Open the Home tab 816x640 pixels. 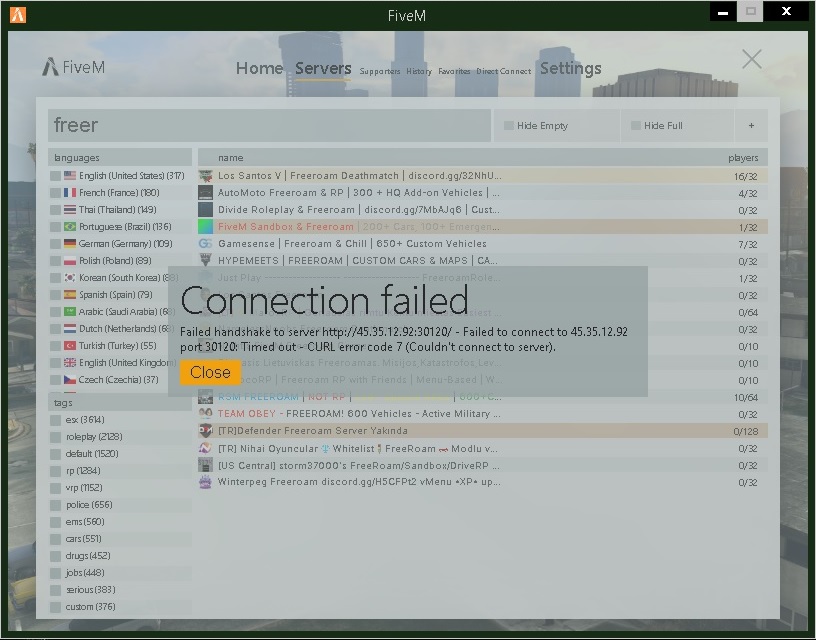(x=259, y=68)
